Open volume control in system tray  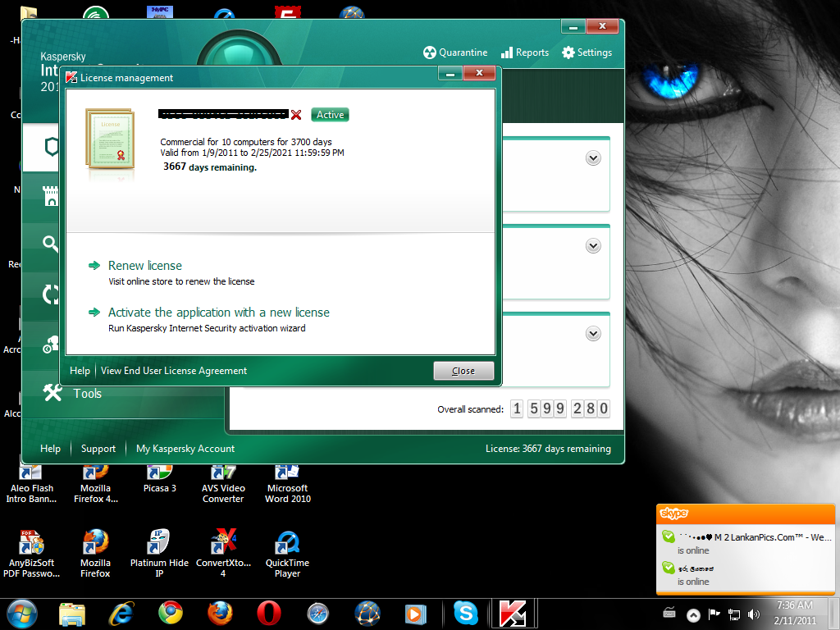pyautogui.click(x=753, y=614)
